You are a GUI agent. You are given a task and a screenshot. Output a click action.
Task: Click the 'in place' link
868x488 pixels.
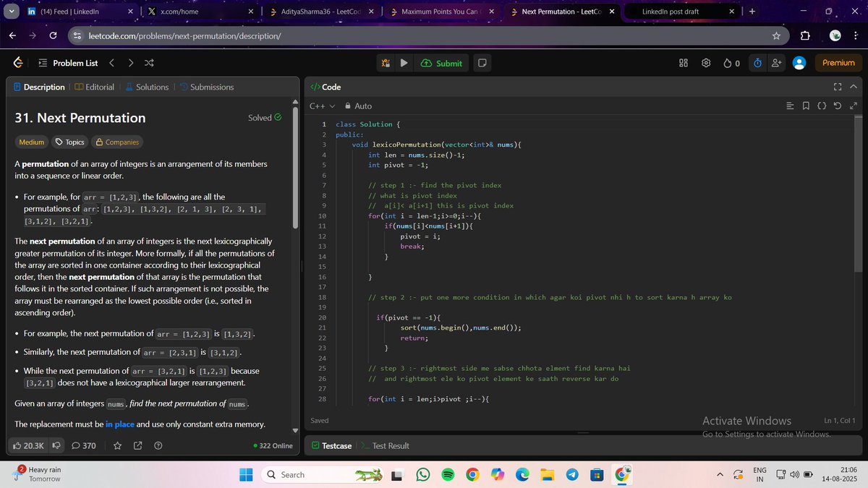coord(120,424)
